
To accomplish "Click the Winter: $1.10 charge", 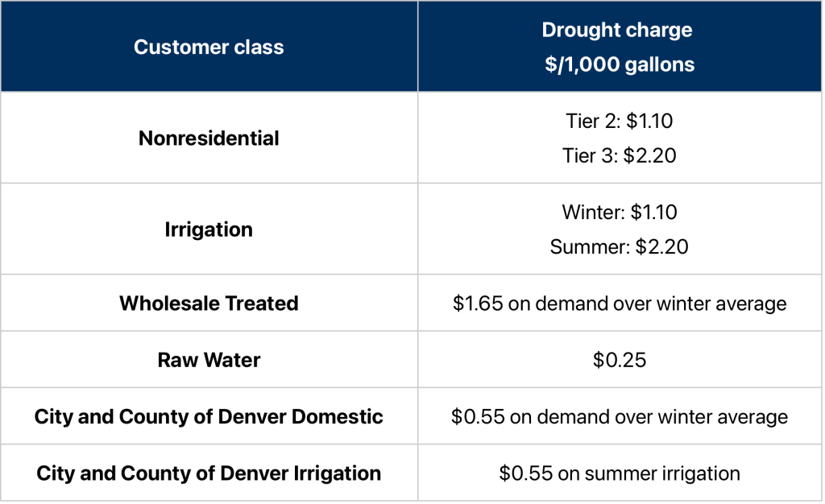I will point(619,213).
